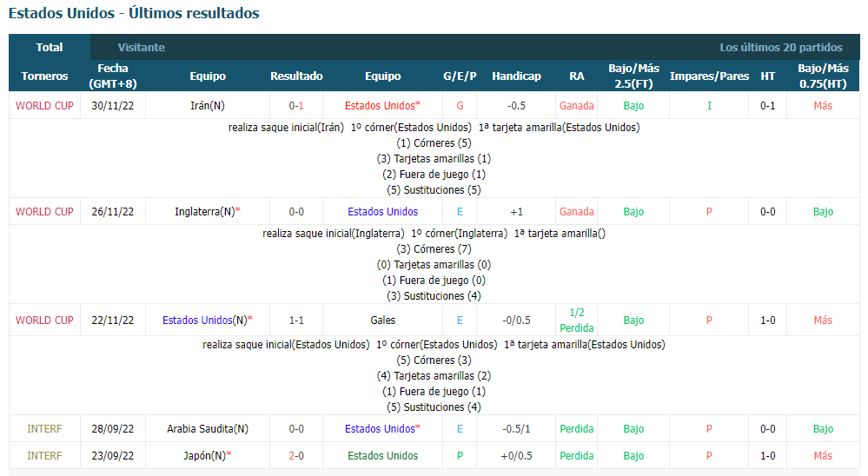The width and height of the screenshot is (868, 476).
Task: Click '(3) Sustituciones (4)' stat line
Action: click(x=434, y=296)
